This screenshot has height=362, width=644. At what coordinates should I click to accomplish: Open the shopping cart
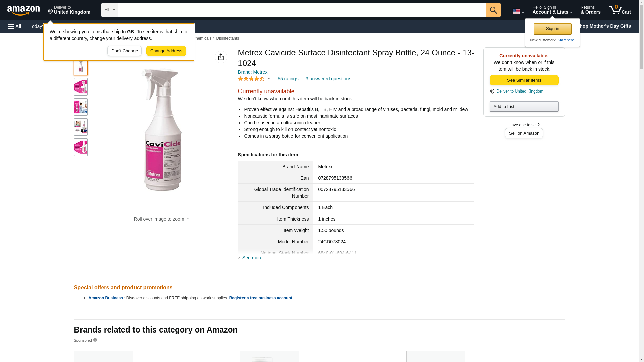click(620, 10)
